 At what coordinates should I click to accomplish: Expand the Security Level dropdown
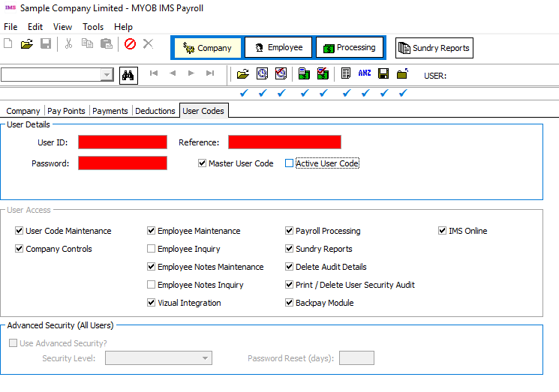pos(206,358)
